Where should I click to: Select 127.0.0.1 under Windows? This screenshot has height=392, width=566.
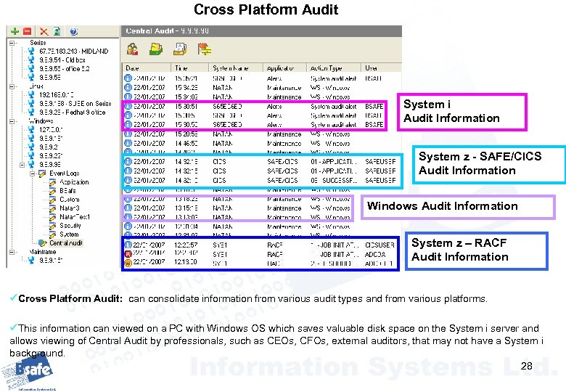[51, 130]
